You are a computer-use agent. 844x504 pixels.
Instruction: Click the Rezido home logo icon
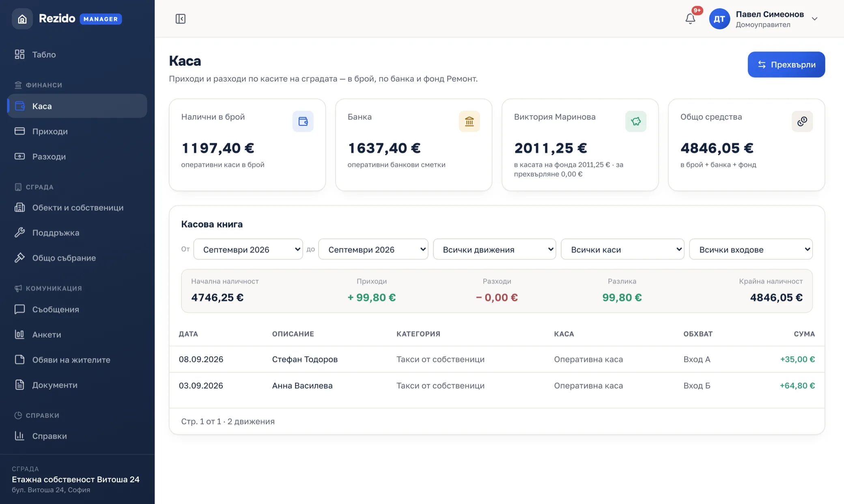click(22, 19)
